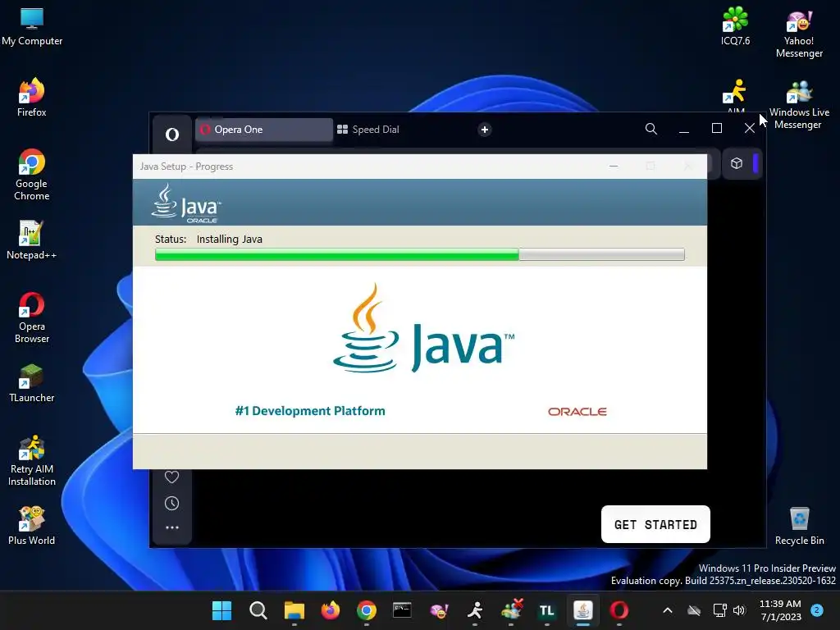The height and width of the screenshot is (630, 840).
Task: Open Opera history clock sidebar icon
Action: point(171,503)
